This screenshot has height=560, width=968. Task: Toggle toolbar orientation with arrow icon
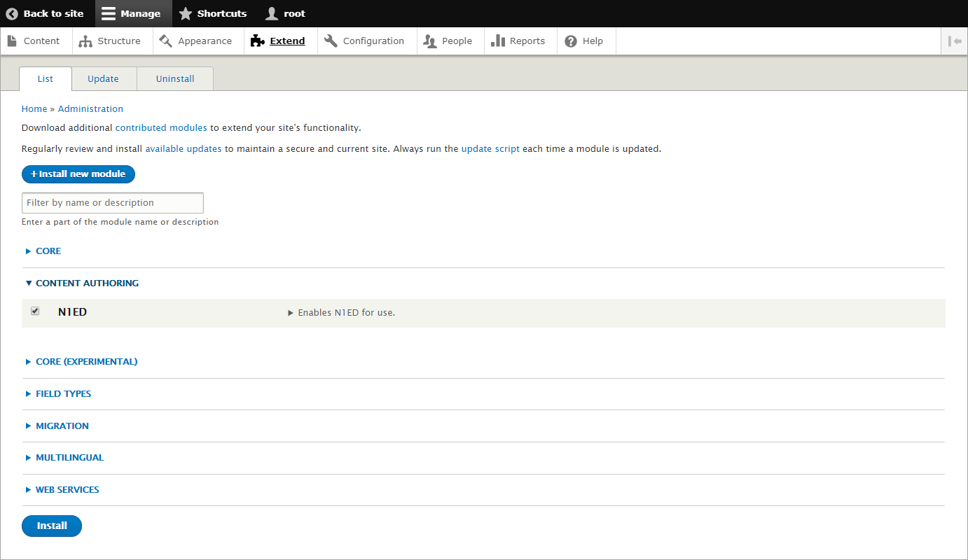(x=955, y=41)
